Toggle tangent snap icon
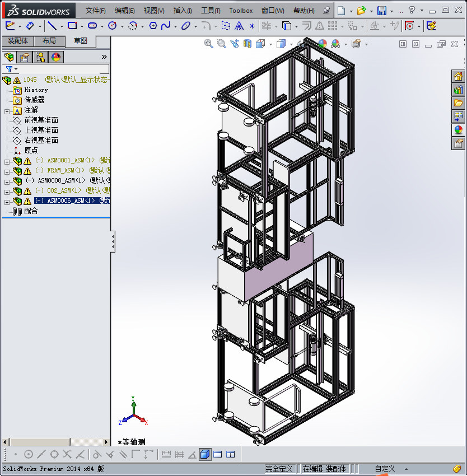The width and height of the screenshot is (467, 476). (x=97, y=454)
